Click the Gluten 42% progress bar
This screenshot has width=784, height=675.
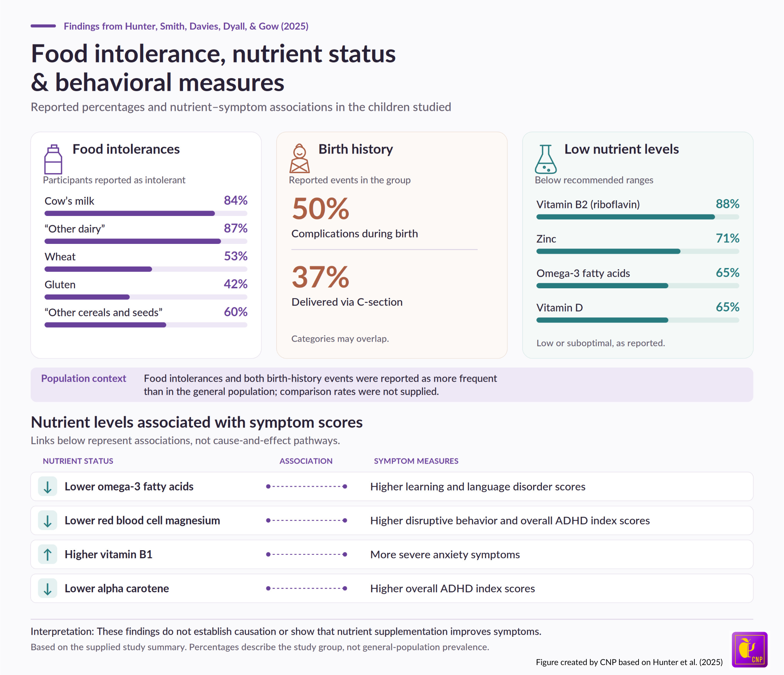tap(146, 297)
